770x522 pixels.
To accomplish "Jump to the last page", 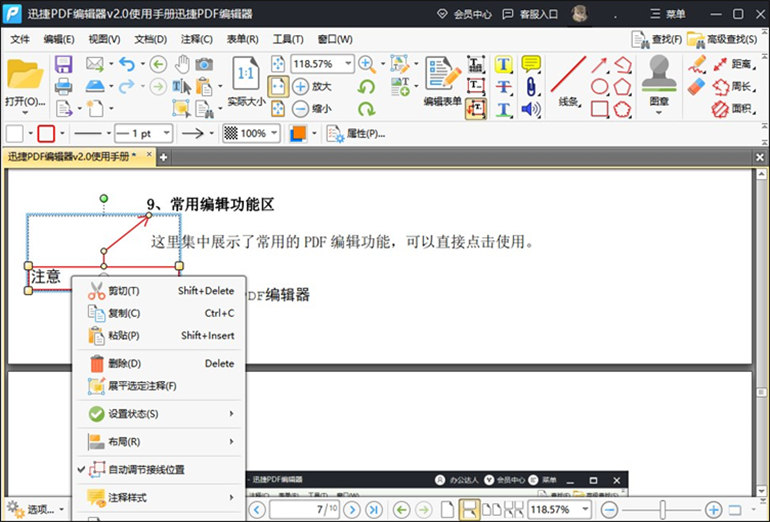I will [374, 509].
